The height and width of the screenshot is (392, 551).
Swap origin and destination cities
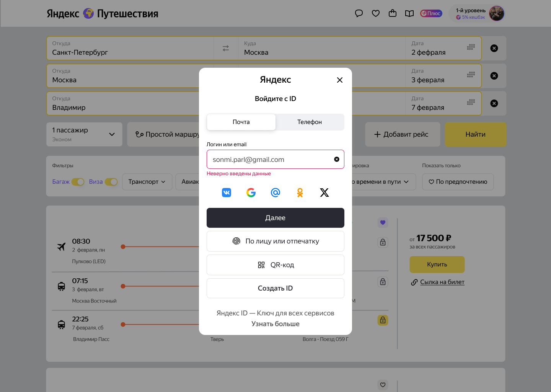pos(226,48)
